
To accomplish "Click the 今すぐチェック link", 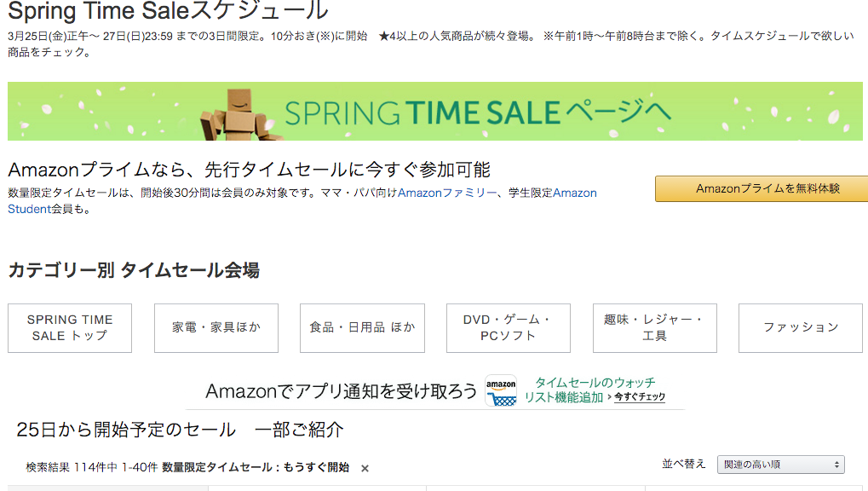I will [640, 397].
